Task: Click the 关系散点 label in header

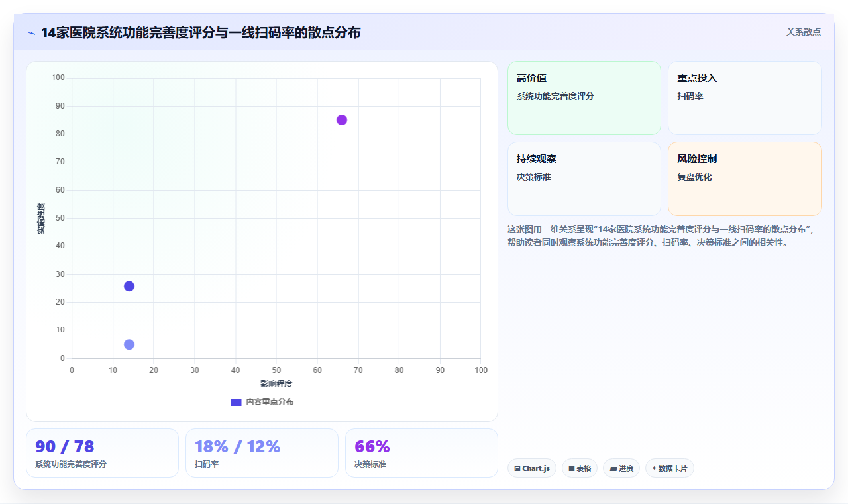Action: [x=803, y=32]
